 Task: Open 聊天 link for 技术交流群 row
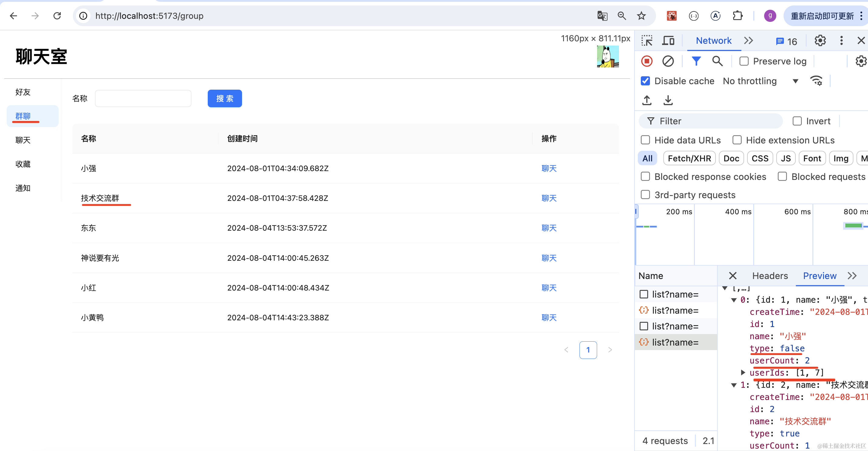click(548, 198)
